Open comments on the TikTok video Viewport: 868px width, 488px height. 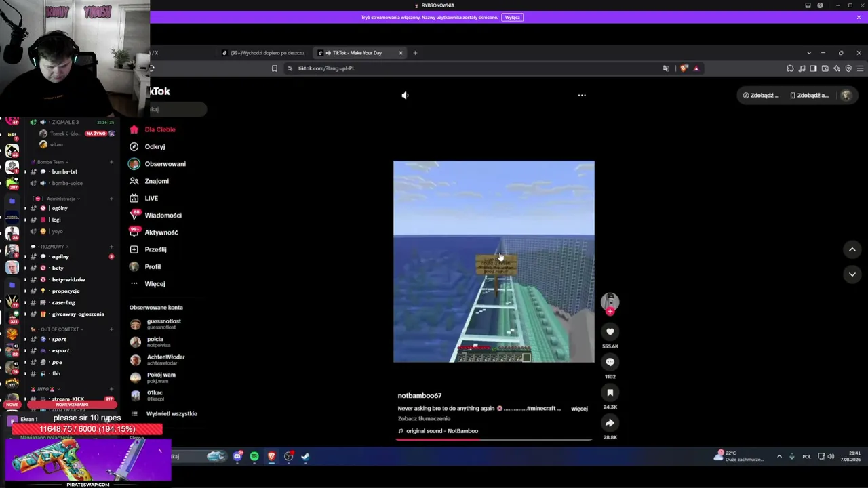pyautogui.click(x=610, y=362)
